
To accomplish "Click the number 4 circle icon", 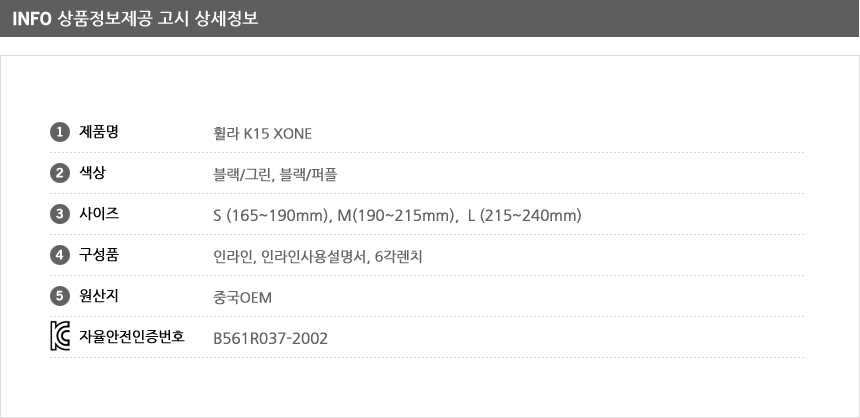I will 60,255.
